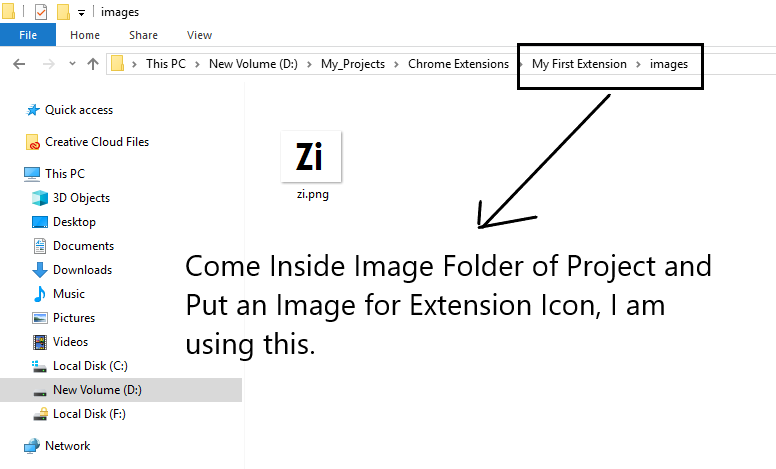Select 3D Objects in sidebar
Image resolution: width=776 pixels, height=469 pixels.
[81, 198]
